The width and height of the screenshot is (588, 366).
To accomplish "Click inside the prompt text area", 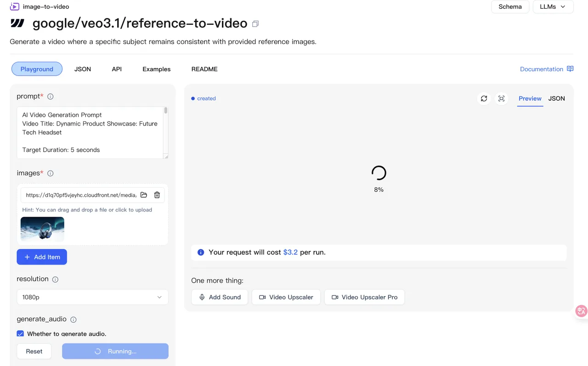I will (x=90, y=133).
